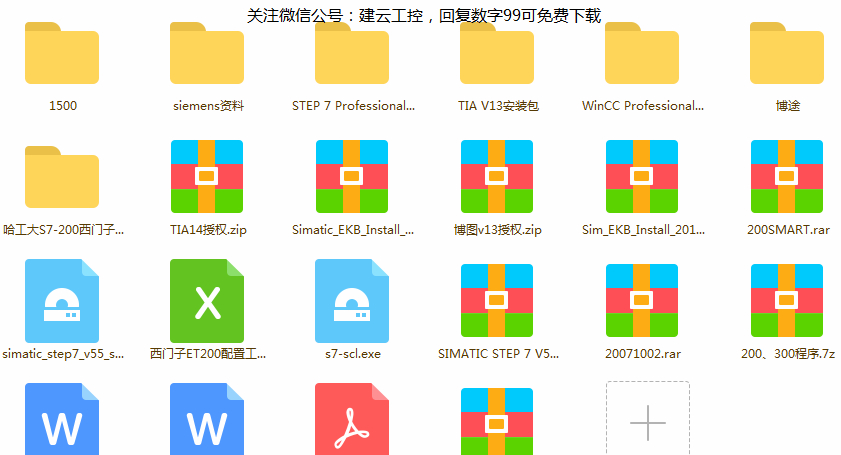Viewport: 841px width, 455px height.
Task: Click the label WinCC Professional...
Action: [x=643, y=106]
